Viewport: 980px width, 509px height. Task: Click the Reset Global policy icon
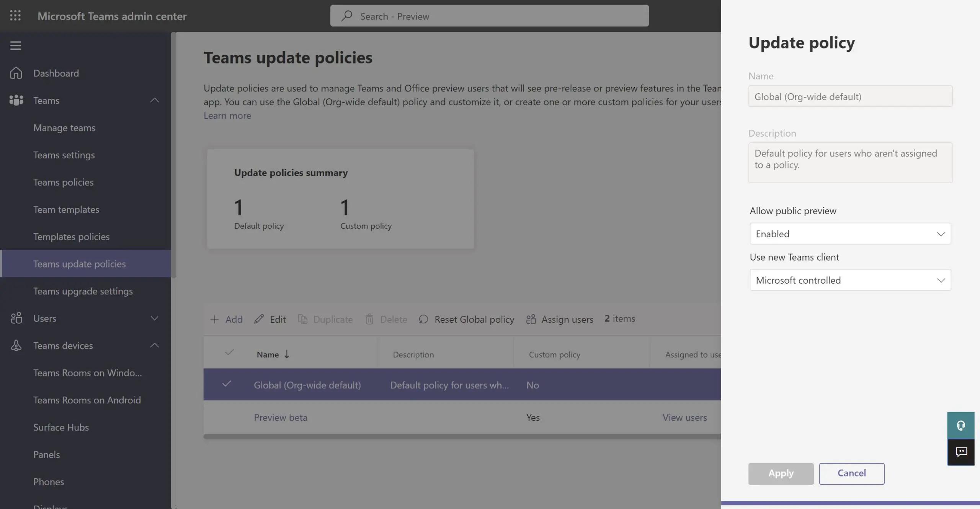(x=423, y=319)
